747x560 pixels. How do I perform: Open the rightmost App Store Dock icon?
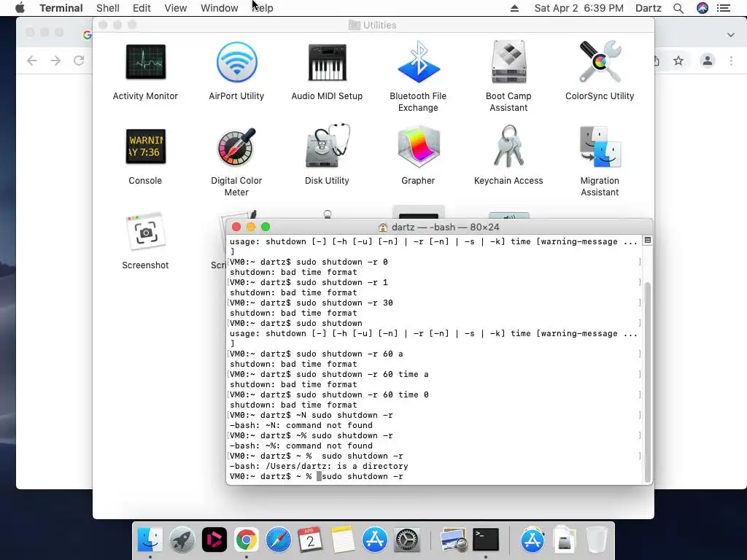(x=532, y=540)
